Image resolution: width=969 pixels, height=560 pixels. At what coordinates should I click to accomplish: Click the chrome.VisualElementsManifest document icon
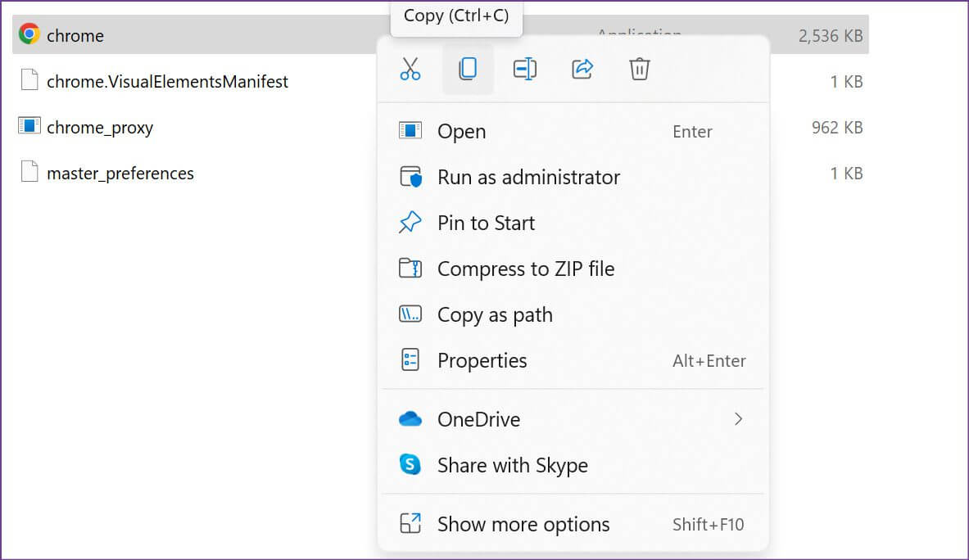click(x=29, y=80)
